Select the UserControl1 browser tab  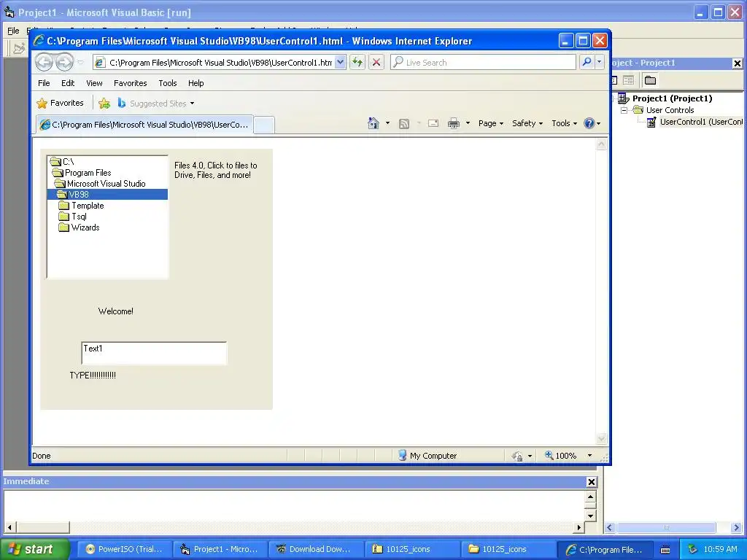pos(144,125)
